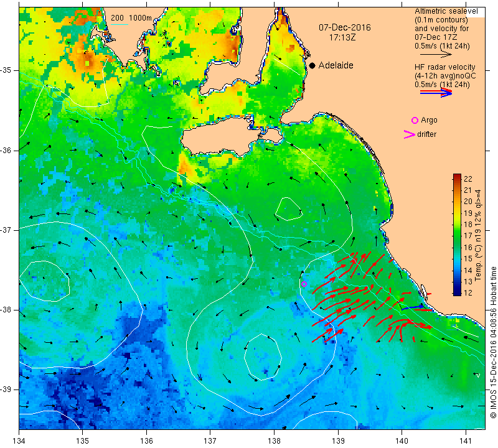Click the '139' longitude axis label
This screenshot has height=448, width=498.
coord(338,441)
